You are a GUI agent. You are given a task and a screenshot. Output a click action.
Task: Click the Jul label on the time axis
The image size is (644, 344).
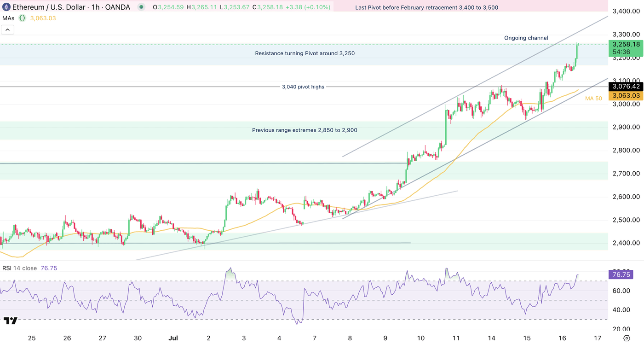tap(173, 338)
